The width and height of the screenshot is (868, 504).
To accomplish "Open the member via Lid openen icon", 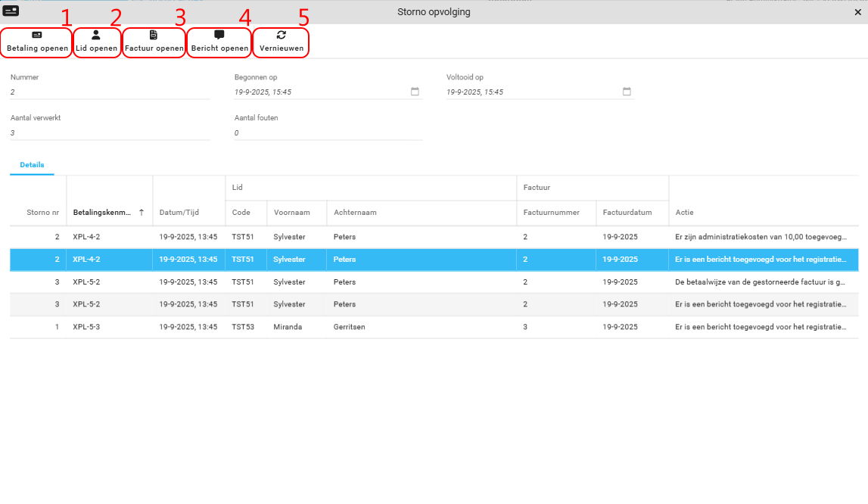I will click(x=96, y=35).
